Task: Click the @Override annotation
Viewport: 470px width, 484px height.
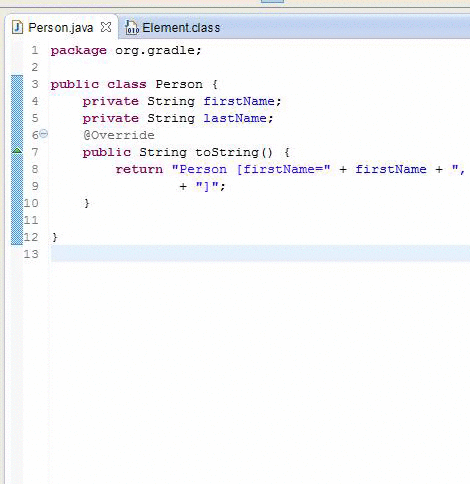Action: pyautogui.click(x=119, y=135)
